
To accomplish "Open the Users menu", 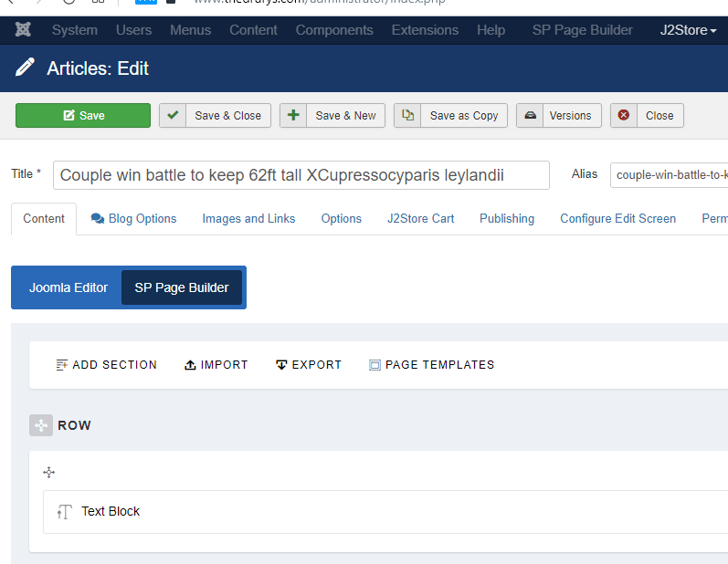I will pos(133,30).
